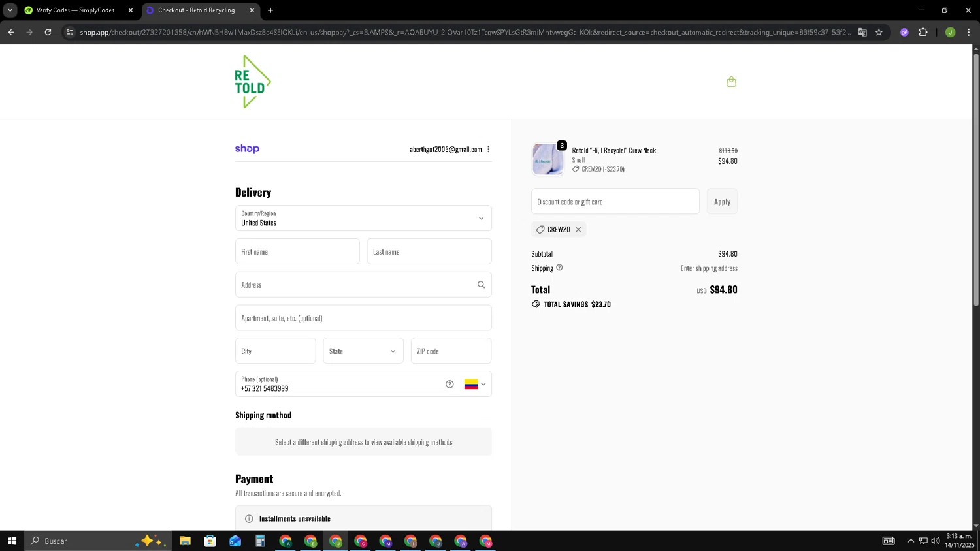Open the Calculator from the taskbar

[x=260, y=541]
